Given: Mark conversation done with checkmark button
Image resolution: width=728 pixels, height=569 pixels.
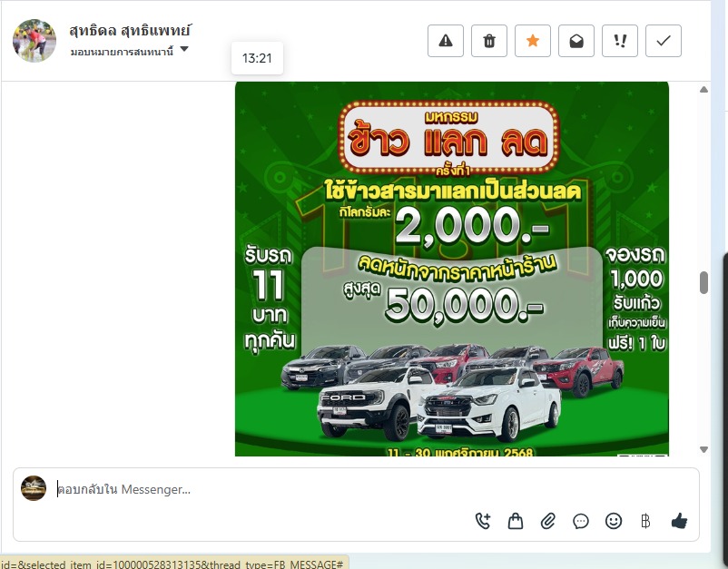Looking at the screenshot, I should [x=664, y=41].
